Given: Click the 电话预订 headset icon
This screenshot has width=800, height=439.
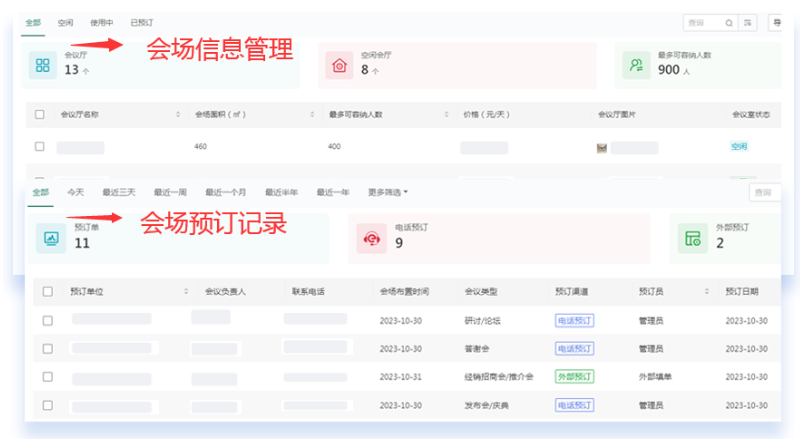Looking at the screenshot, I should click(x=371, y=238).
